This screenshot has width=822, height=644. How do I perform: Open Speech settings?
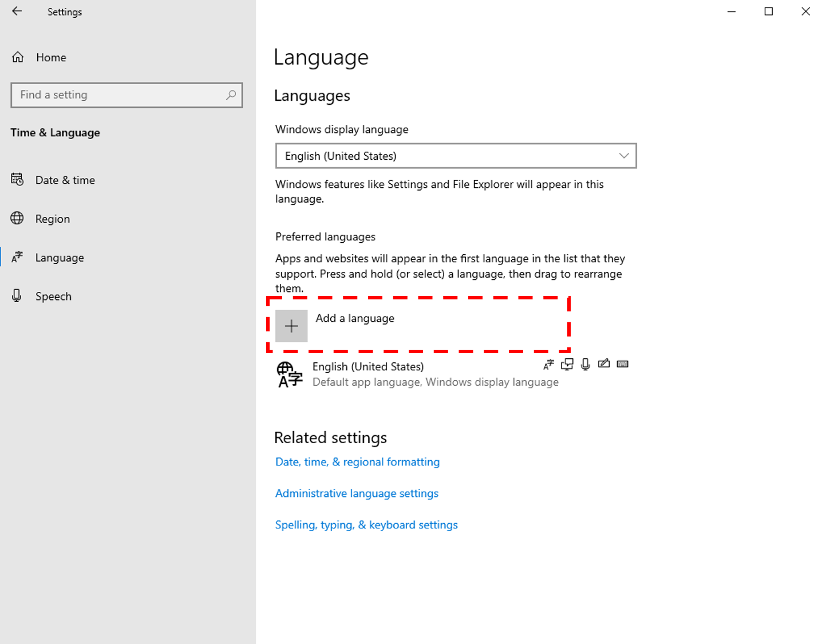click(127, 296)
